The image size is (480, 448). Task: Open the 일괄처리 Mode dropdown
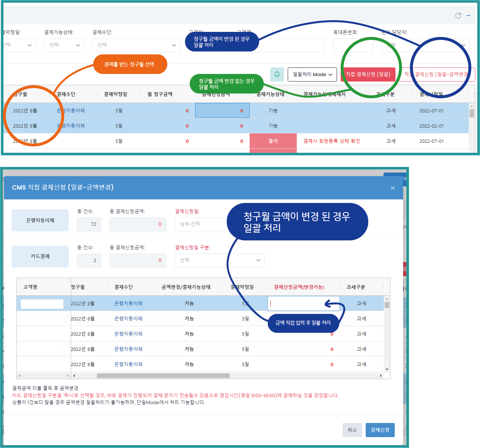point(312,74)
